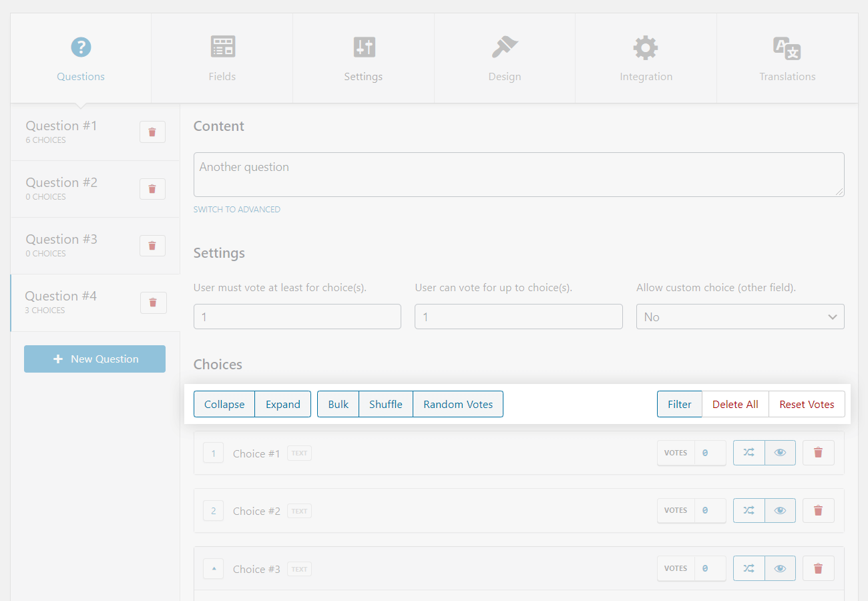Toggle visibility eye on Choice #2
This screenshot has height=601, width=868.
tap(780, 511)
